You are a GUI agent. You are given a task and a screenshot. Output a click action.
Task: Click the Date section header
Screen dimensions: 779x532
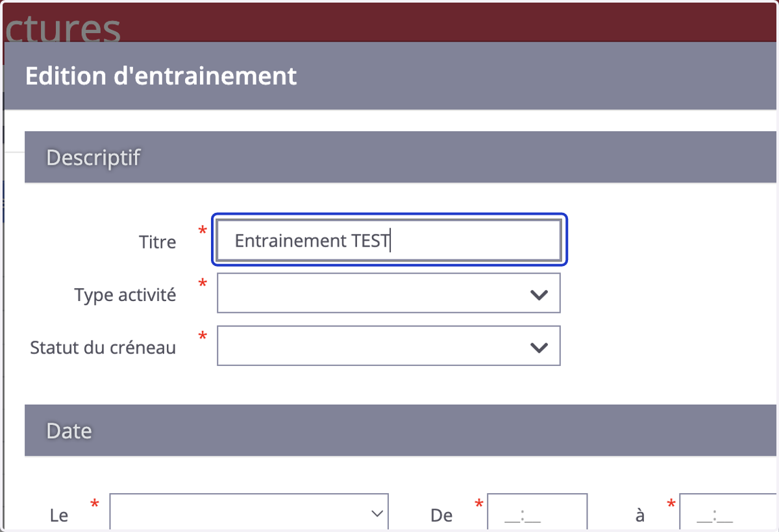402,430
